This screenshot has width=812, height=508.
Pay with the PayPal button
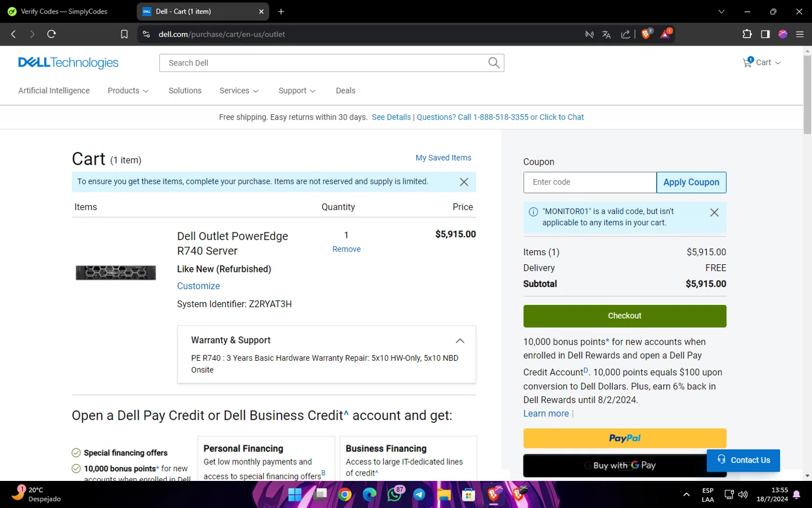(625, 438)
